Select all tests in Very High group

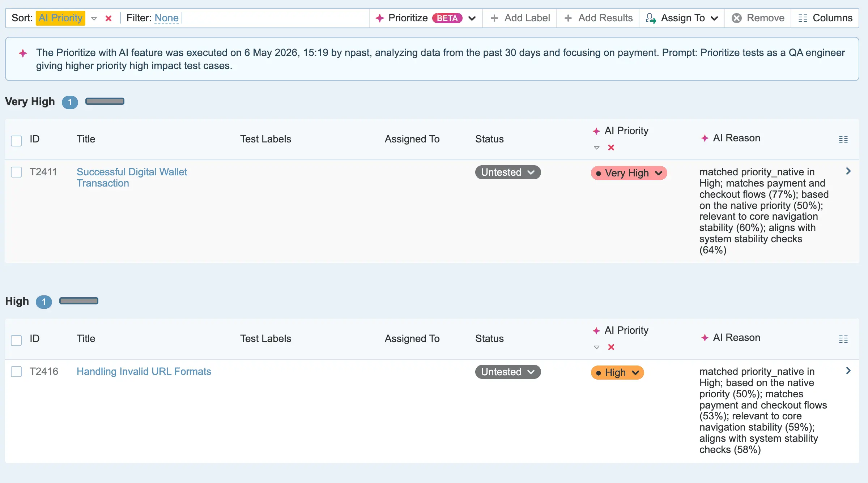click(16, 141)
